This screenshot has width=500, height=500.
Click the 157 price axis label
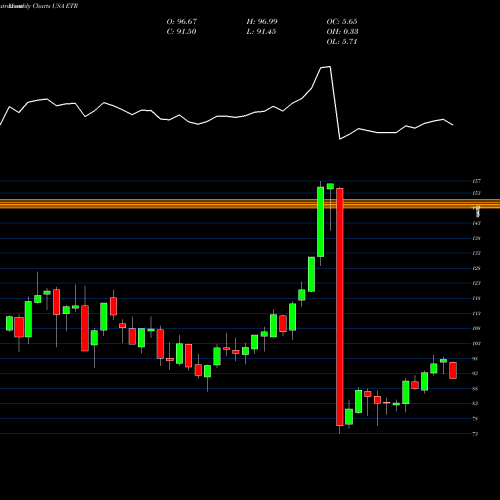[x=476, y=181]
